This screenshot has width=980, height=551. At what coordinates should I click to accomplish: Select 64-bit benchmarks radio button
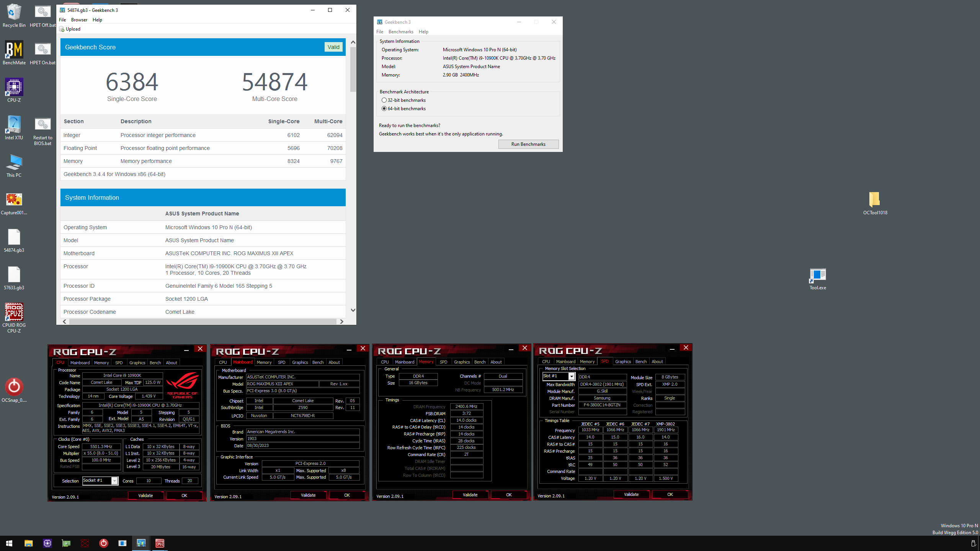[384, 109]
